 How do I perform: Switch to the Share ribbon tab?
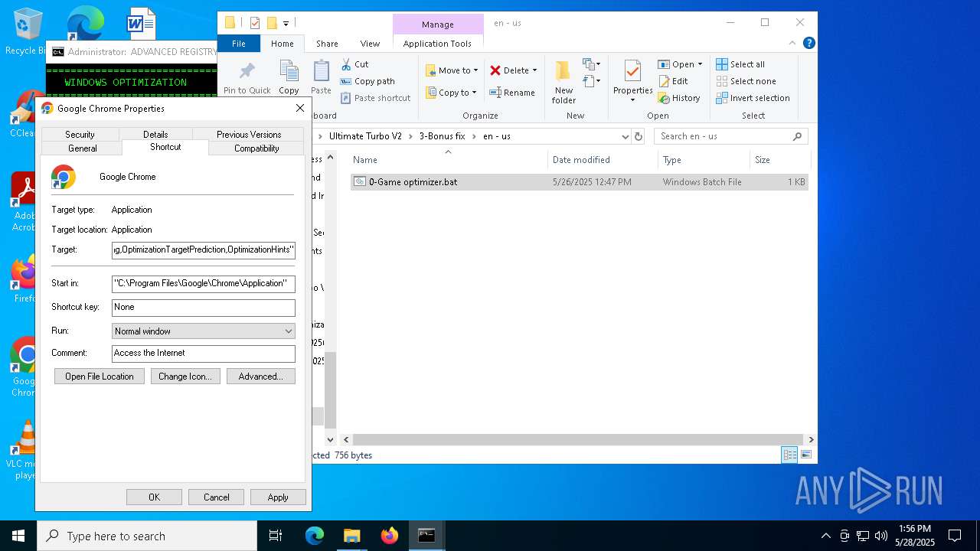tap(327, 44)
